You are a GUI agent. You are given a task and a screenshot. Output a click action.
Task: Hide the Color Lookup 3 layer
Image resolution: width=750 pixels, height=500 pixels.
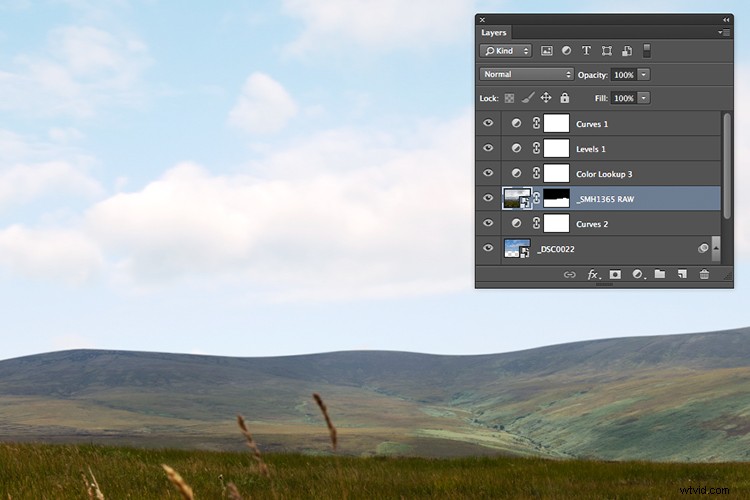[488, 173]
